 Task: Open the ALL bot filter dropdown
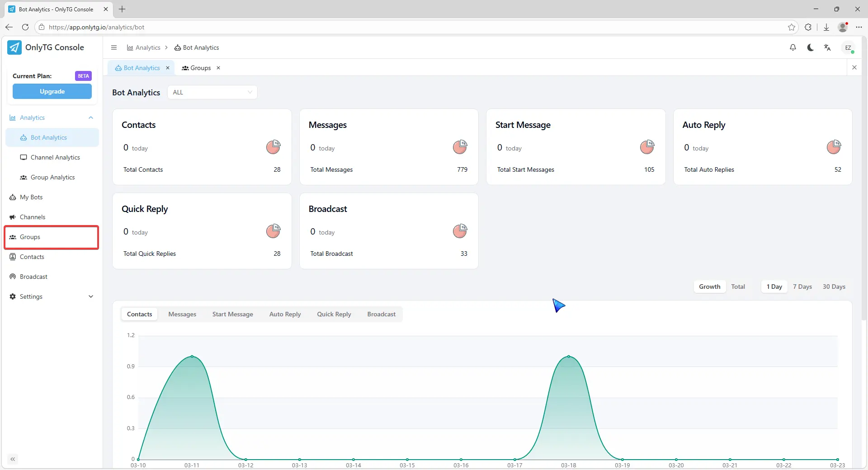tap(212, 92)
